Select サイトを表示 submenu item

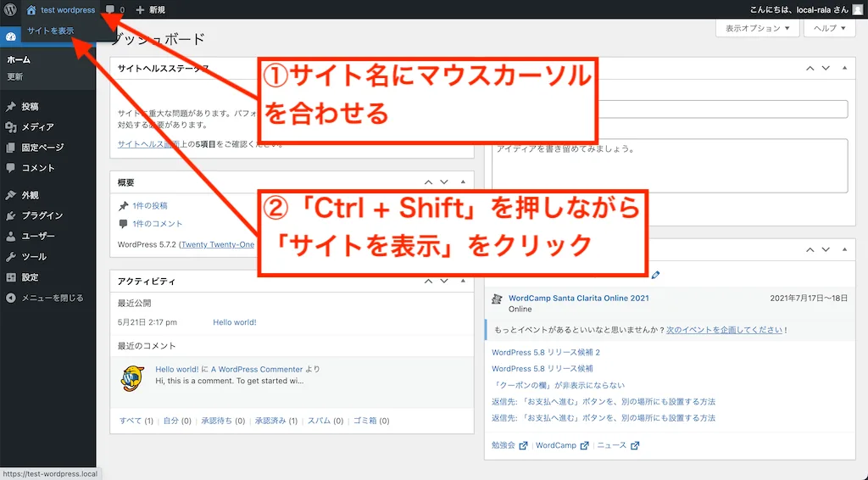[x=51, y=31]
